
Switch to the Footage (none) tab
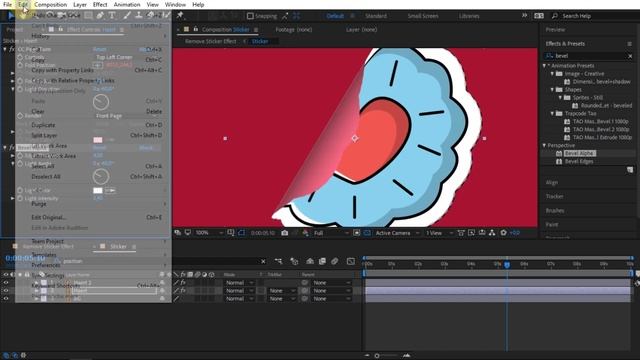click(x=293, y=29)
